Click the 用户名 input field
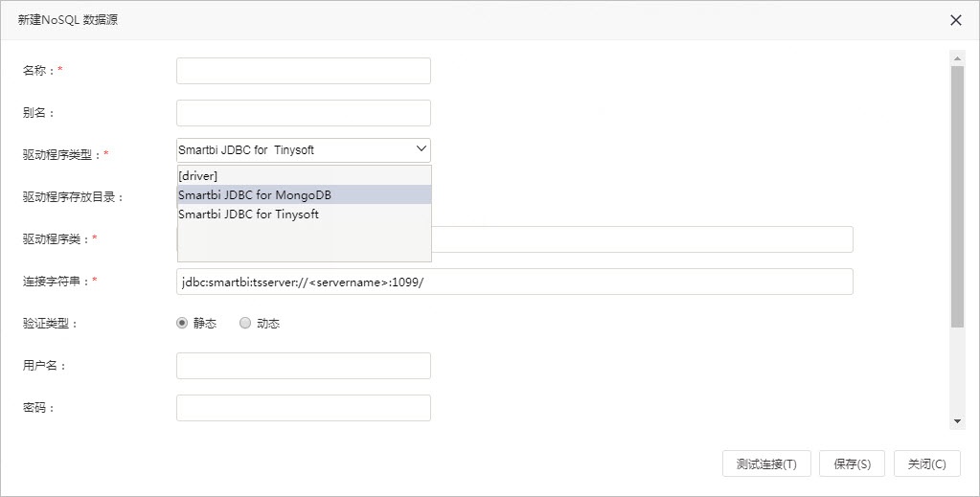 (303, 366)
